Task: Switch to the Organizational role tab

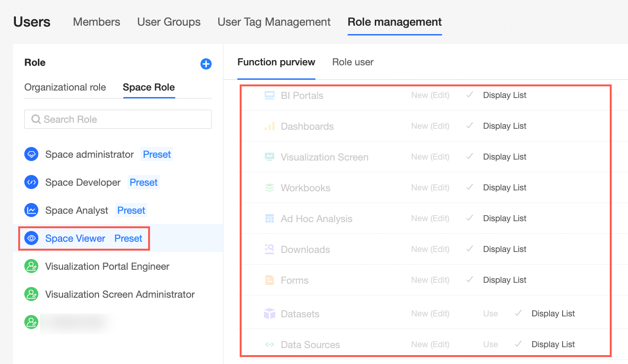Action: pos(65,87)
